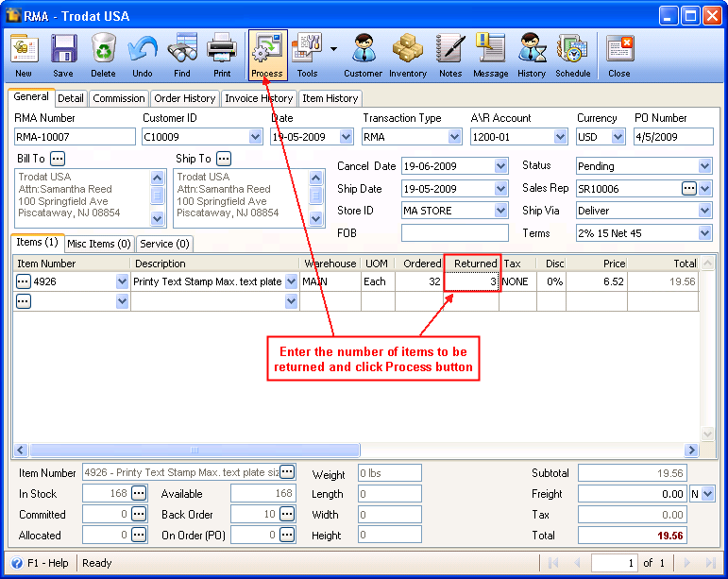728x579 pixels.
Task: Open the Message toolbar icon
Action: pos(490,55)
